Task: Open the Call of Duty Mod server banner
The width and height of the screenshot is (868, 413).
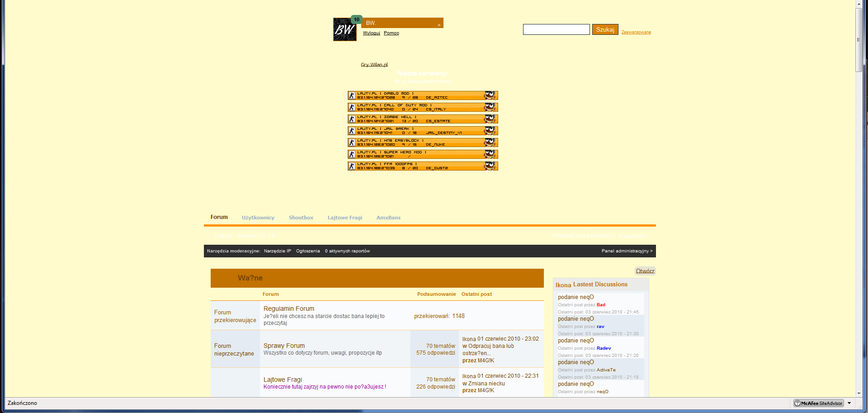Action: [422, 107]
